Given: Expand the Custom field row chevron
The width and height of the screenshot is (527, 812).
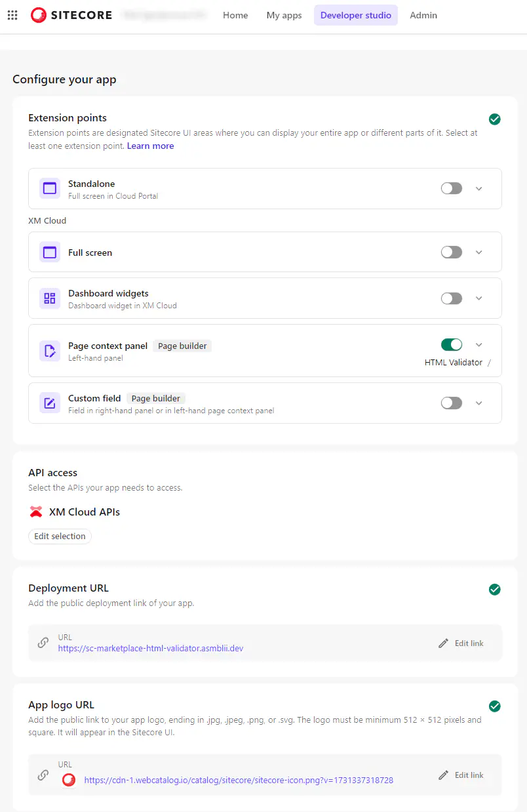Looking at the screenshot, I should [x=478, y=403].
